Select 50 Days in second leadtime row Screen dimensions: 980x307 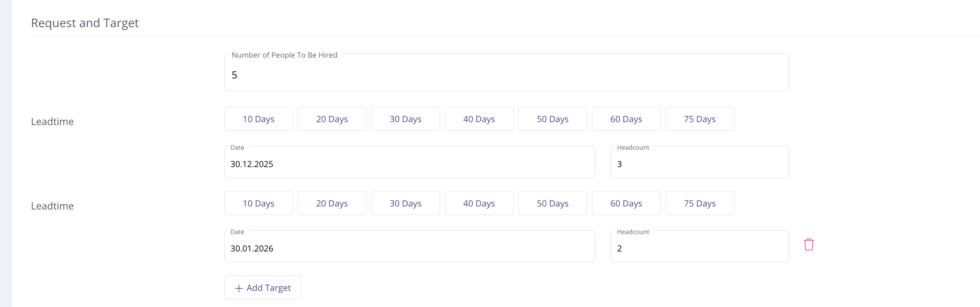pyautogui.click(x=553, y=204)
